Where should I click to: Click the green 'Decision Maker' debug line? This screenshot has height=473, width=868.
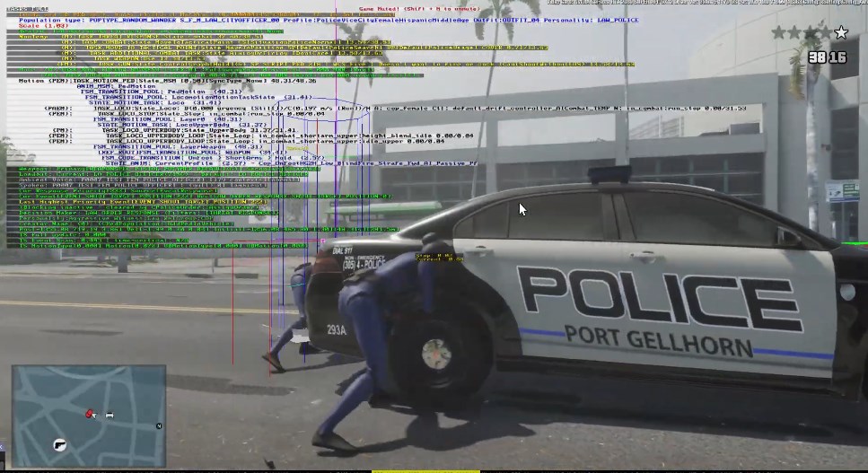pos(148,213)
